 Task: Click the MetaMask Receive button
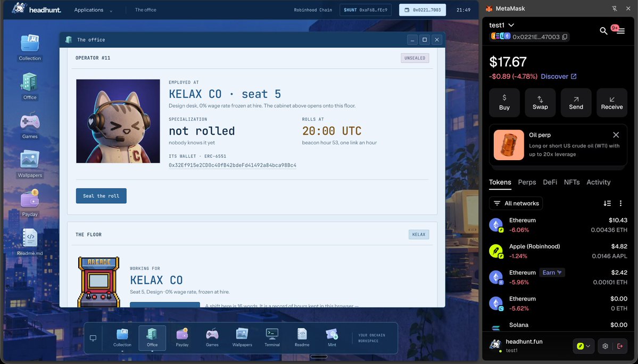[611, 103]
